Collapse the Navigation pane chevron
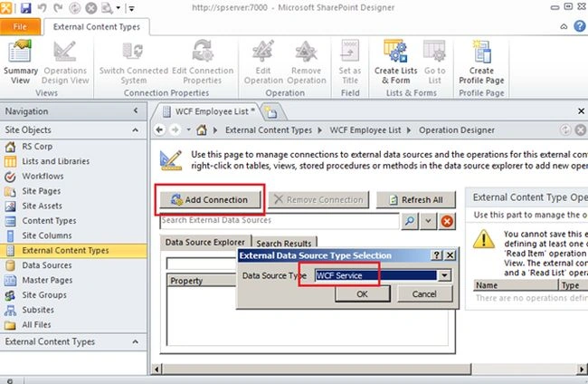588x384 pixels. tap(136, 110)
